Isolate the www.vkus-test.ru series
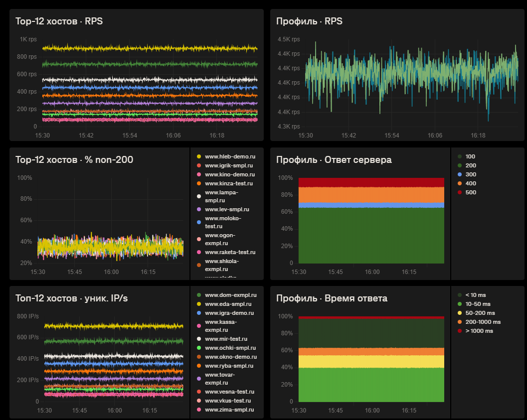527x420 pixels. tap(228, 401)
